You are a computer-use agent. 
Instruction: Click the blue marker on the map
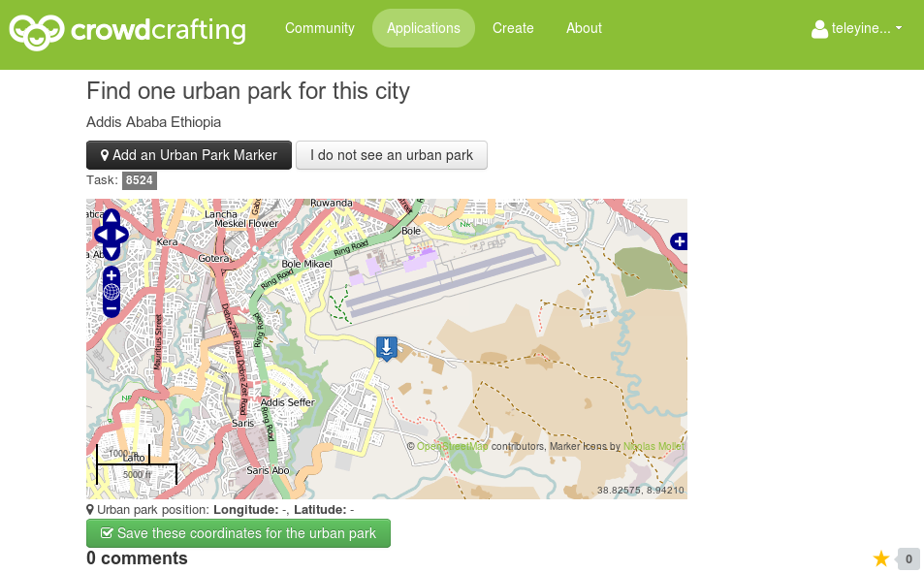387,348
